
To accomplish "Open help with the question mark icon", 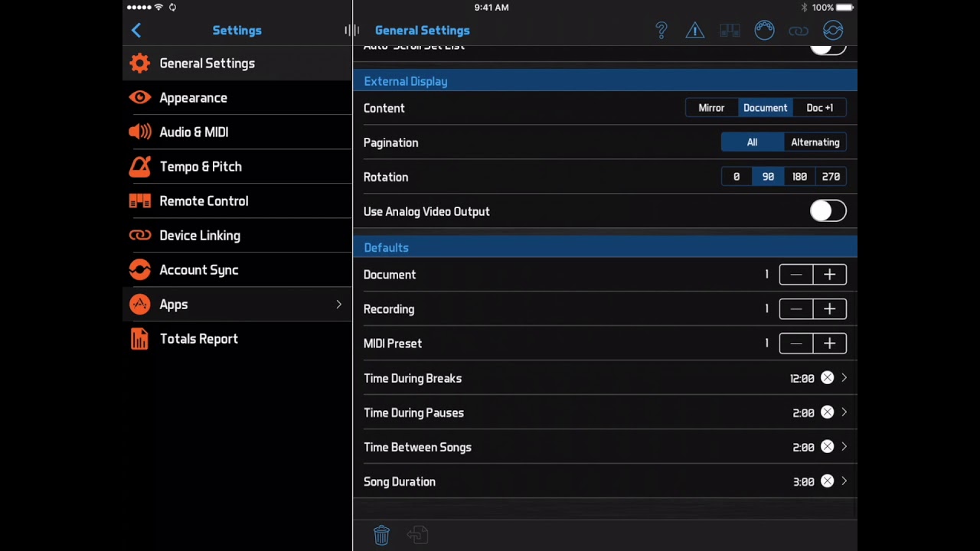I will tap(661, 31).
